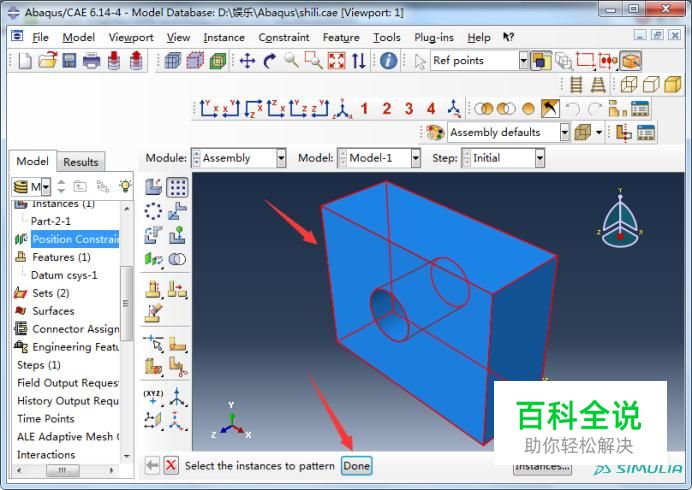Image resolution: width=692 pixels, height=490 pixels.
Task: Click the Merge/Cut Instances icon
Action: 177,259
